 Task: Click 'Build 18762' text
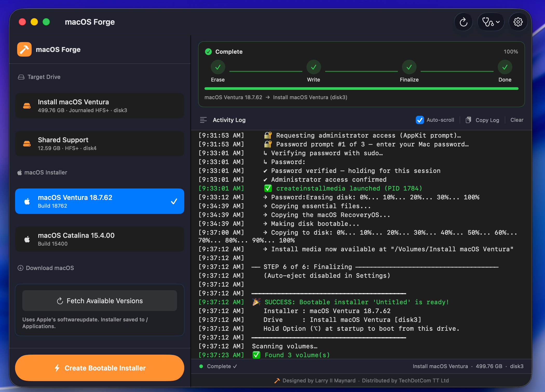pyautogui.click(x=52, y=206)
